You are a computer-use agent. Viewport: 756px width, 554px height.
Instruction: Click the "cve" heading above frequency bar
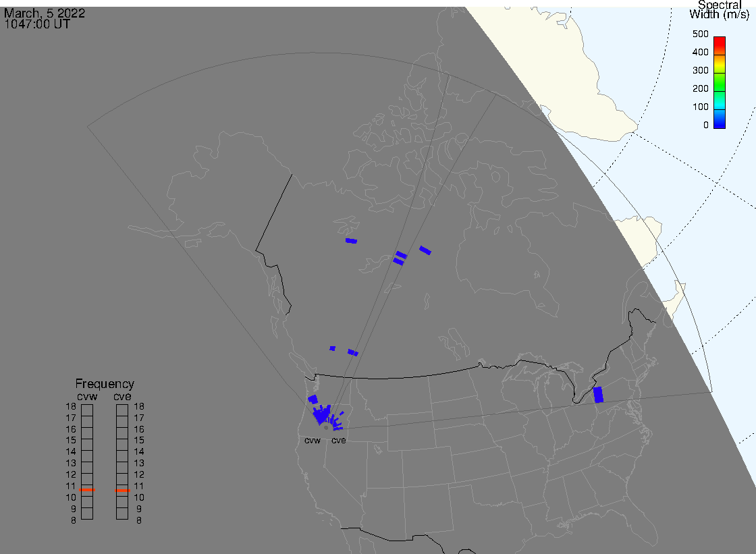(x=122, y=396)
